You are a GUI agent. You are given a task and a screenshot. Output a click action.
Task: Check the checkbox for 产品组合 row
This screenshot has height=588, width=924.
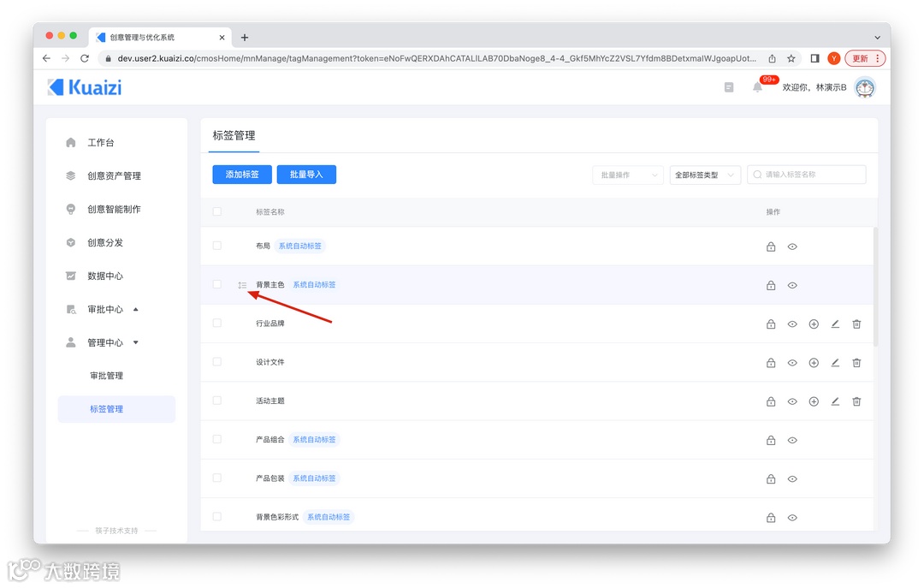pos(216,439)
